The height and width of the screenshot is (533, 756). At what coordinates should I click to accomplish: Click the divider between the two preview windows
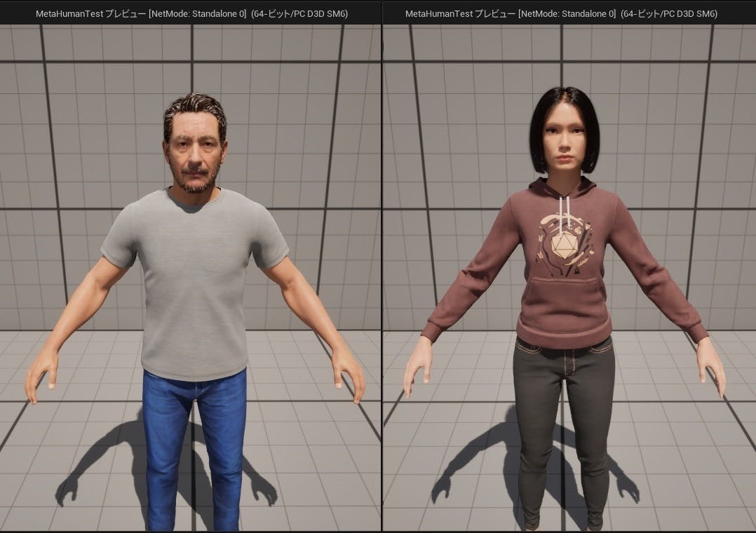[382, 281]
